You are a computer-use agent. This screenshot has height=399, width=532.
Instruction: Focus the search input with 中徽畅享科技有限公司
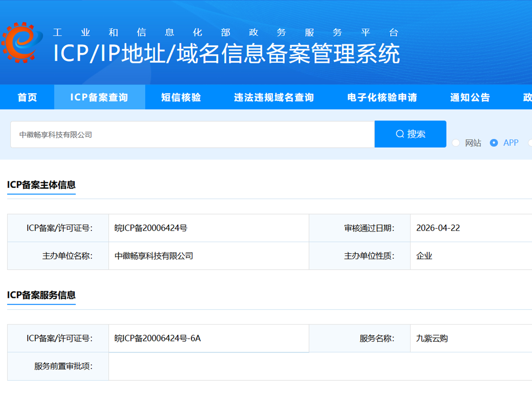(x=192, y=134)
